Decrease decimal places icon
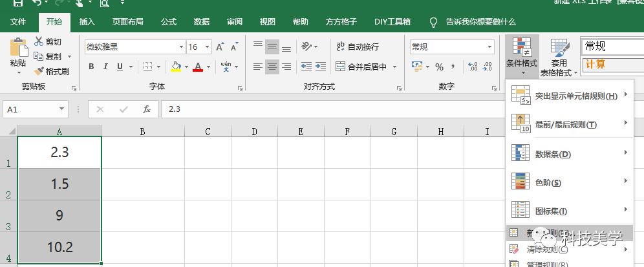Screen dimensions: 644x267 tap(487, 67)
